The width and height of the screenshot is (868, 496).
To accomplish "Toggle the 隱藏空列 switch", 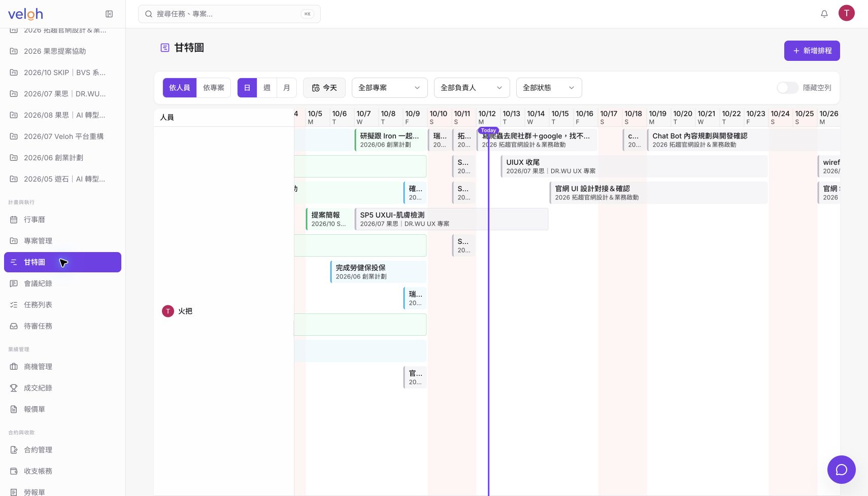I will pos(787,88).
